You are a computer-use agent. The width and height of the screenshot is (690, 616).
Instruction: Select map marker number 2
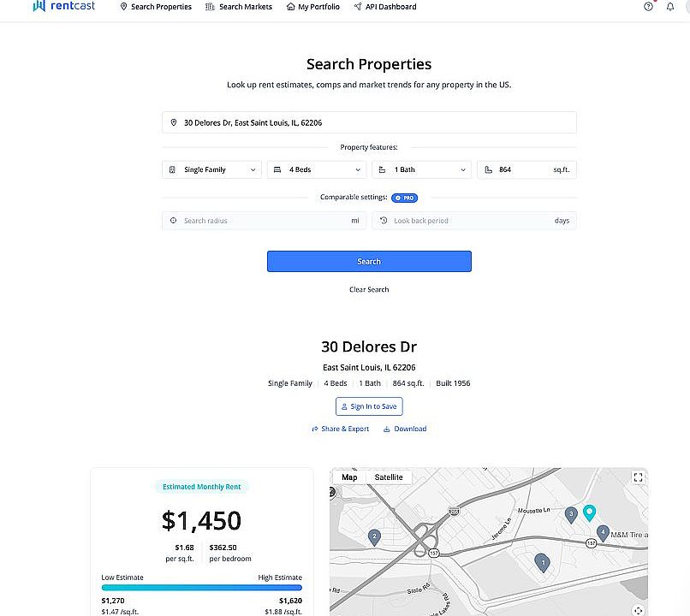point(374,537)
